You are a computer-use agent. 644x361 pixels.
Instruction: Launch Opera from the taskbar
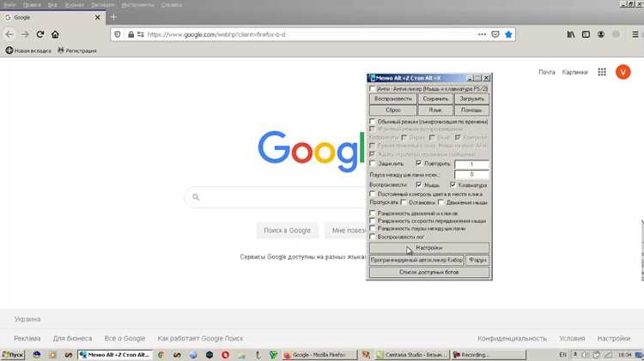click(x=225, y=355)
